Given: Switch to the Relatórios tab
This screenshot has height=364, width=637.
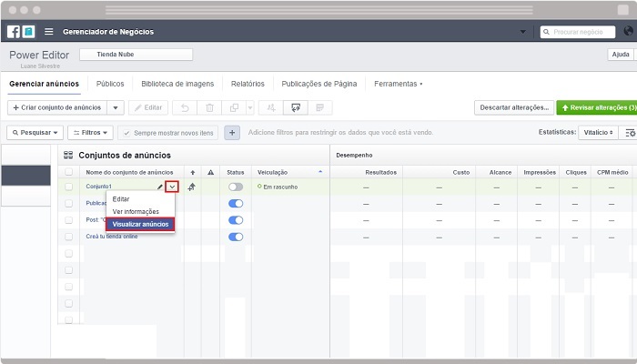Looking at the screenshot, I should coord(248,84).
